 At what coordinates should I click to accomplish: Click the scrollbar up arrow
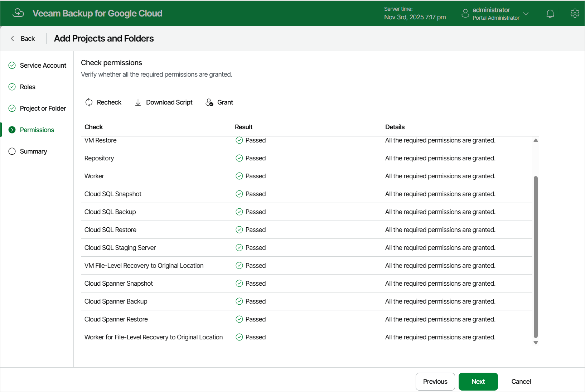tap(536, 140)
